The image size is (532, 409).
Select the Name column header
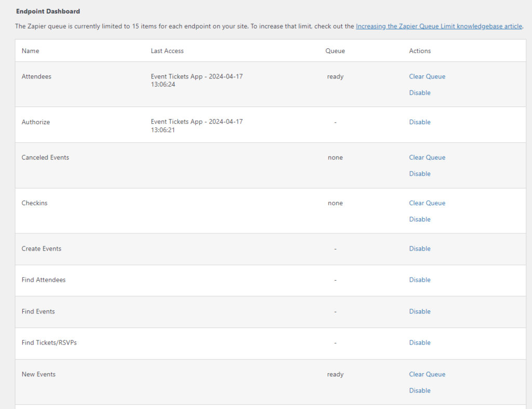pyautogui.click(x=30, y=50)
